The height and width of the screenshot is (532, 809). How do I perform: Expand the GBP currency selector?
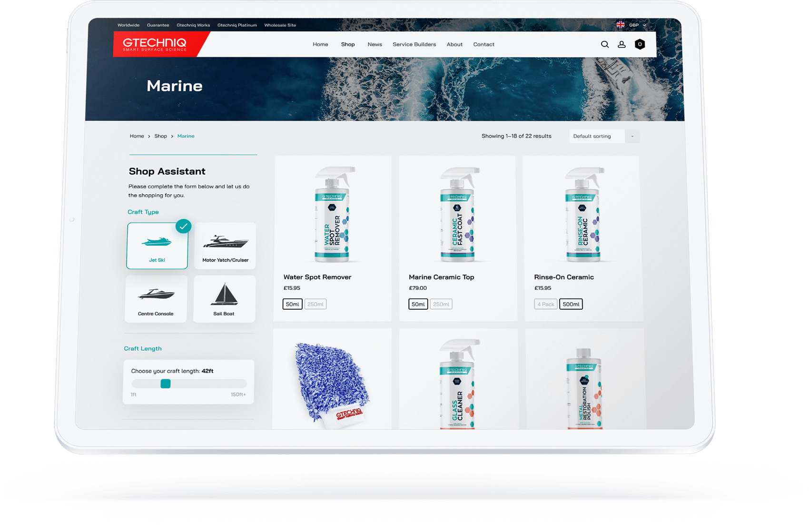(x=637, y=25)
